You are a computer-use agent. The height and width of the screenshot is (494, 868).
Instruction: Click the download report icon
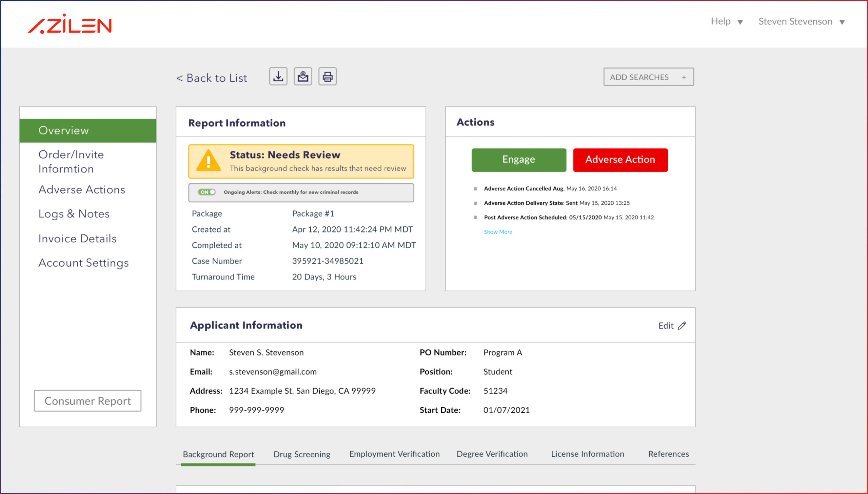point(278,76)
